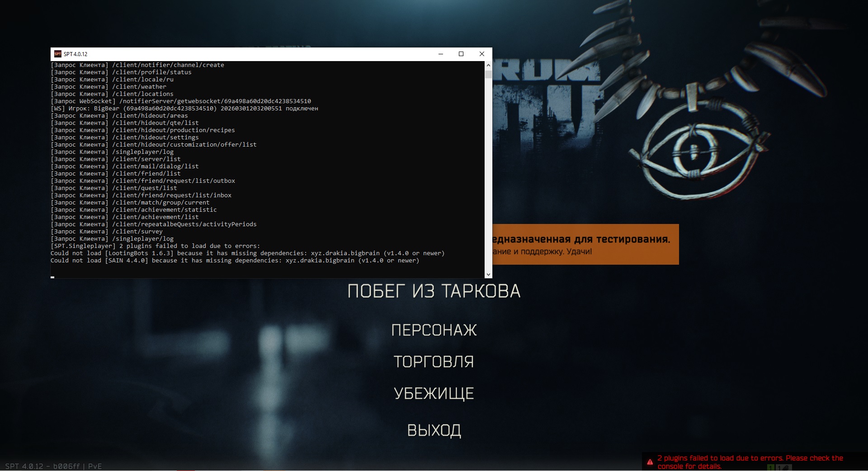Click the 'Could not load [SAIN 4.4.0]' line
The width and height of the screenshot is (868, 471).
click(x=235, y=261)
